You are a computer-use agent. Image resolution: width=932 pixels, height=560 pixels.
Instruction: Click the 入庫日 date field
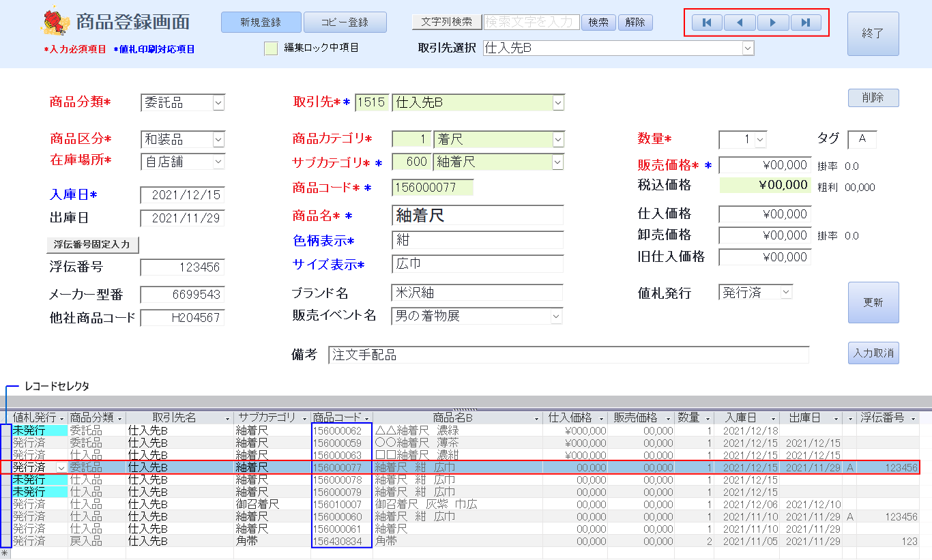click(x=182, y=195)
